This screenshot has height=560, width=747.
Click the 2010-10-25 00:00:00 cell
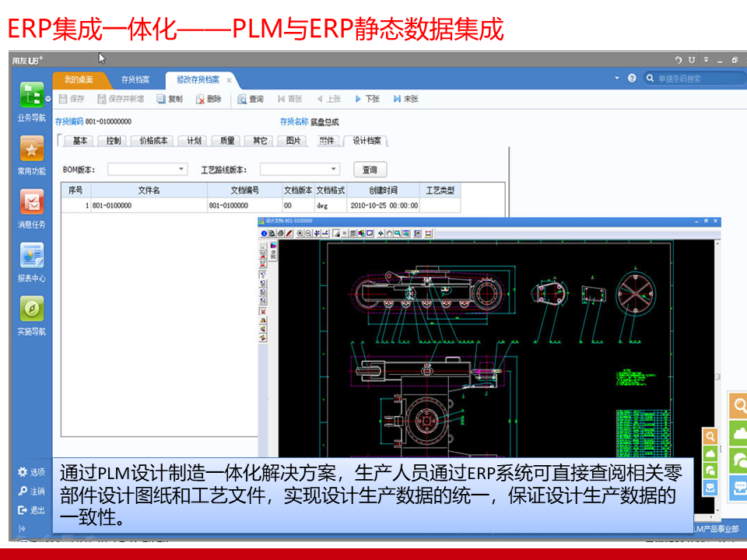384,205
